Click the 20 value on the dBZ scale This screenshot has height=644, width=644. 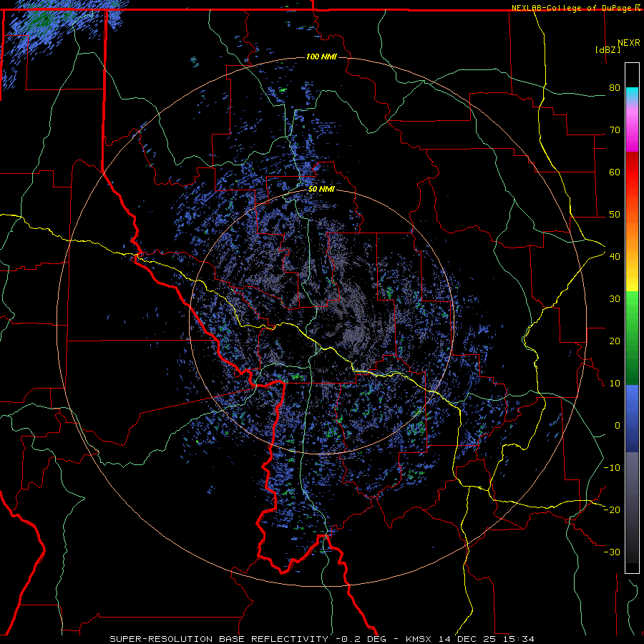coord(615,341)
